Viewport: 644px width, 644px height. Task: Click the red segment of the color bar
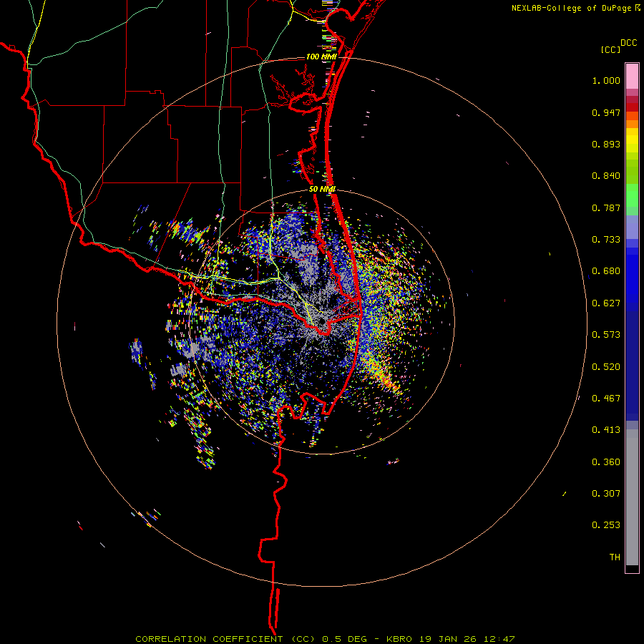[x=632, y=107]
